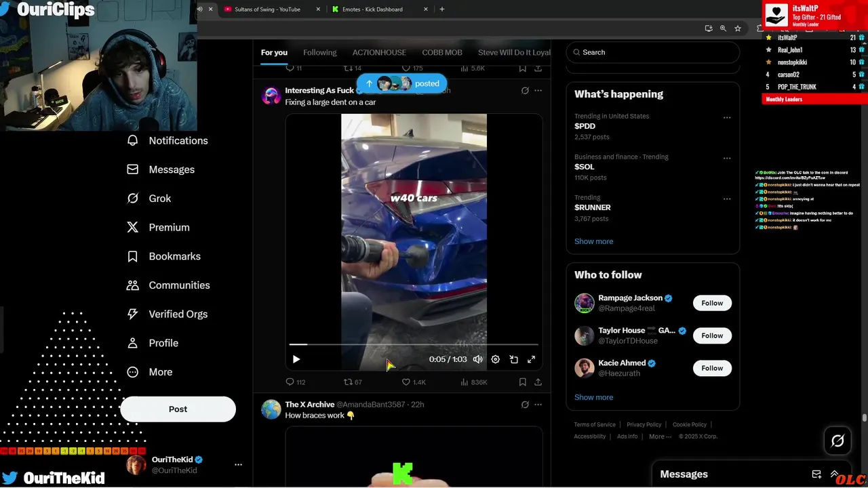Open The X Archive profile avatar

tap(271, 409)
